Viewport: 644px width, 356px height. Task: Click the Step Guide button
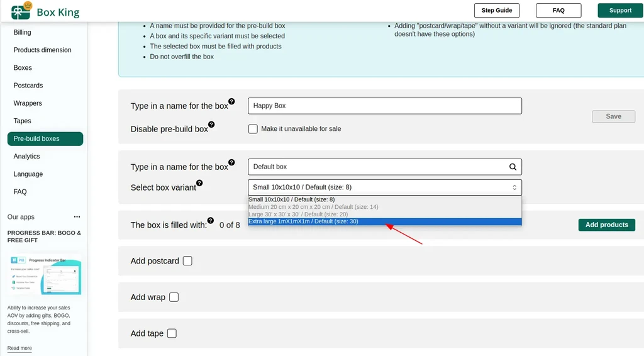point(497,10)
